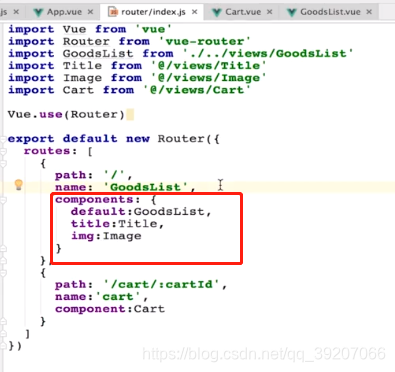Open the yellow lightbulb quick-fix icon
395x372 pixels.
[x=19, y=184]
